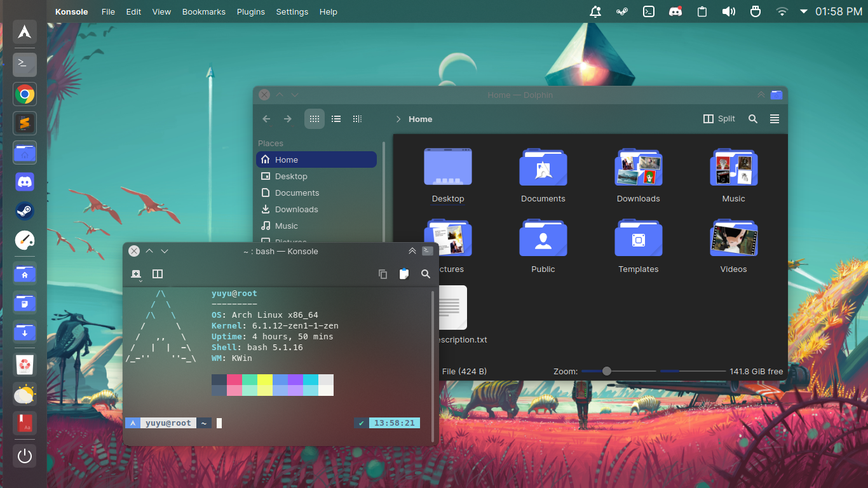Viewport: 868px width, 488px height.
Task: Click Konsole copy icon
Action: click(383, 274)
